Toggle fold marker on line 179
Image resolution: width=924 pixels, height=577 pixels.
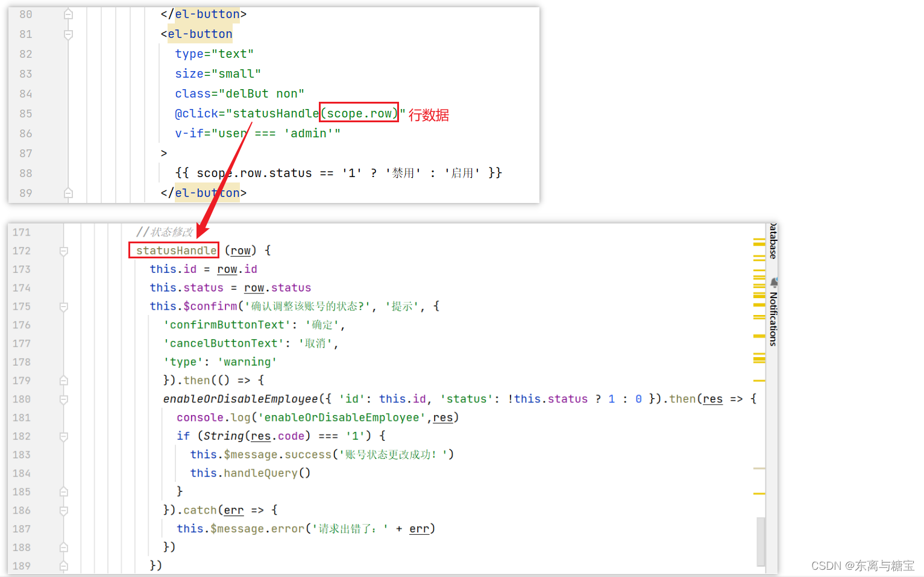click(64, 381)
